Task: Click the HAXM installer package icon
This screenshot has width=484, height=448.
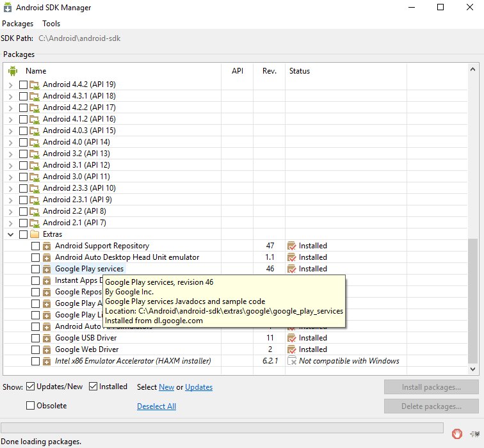Action: click(x=47, y=361)
